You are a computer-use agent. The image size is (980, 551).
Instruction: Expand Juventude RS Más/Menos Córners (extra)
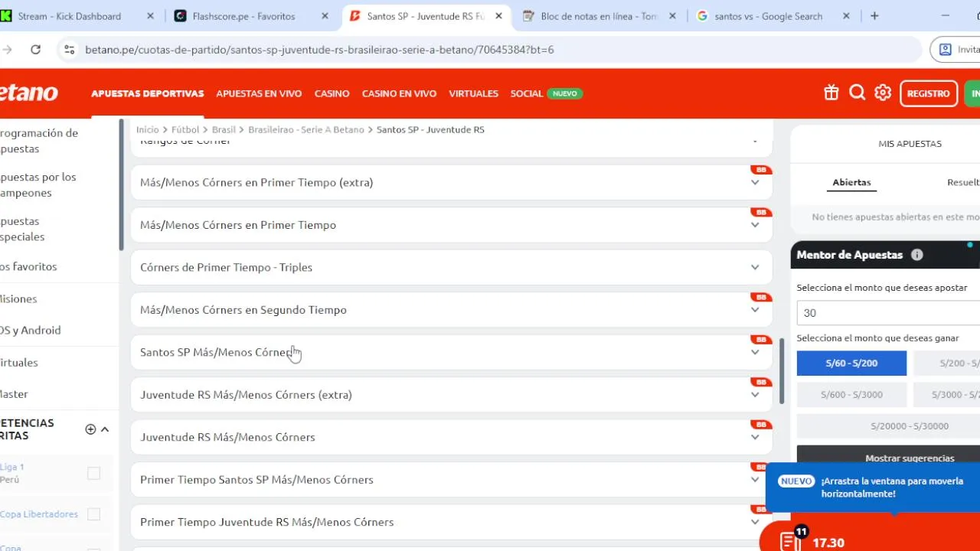tap(452, 395)
